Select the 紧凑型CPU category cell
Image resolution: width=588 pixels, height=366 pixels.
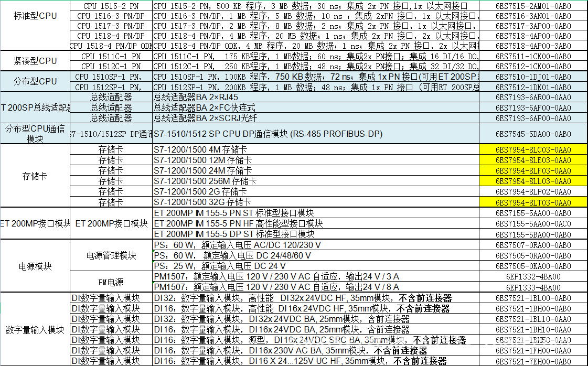(x=35, y=61)
